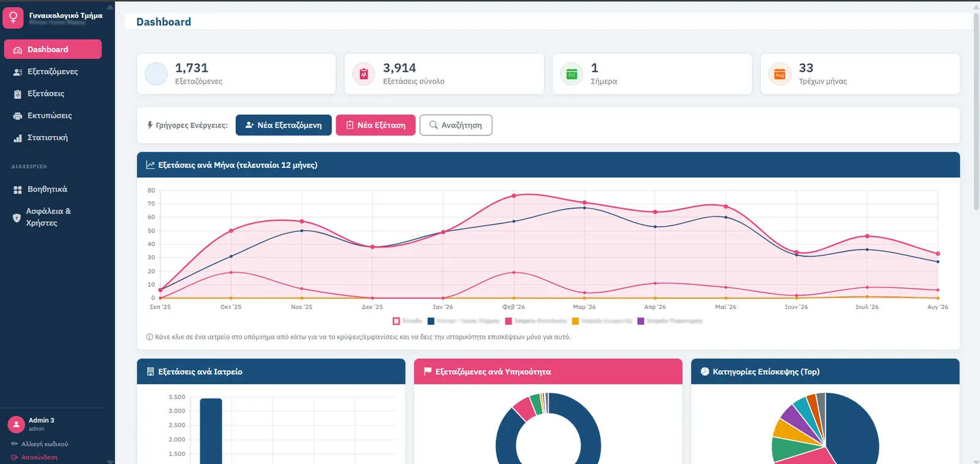
Task: Click the "Σήμερα" label
Action: click(x=604, y=82)
